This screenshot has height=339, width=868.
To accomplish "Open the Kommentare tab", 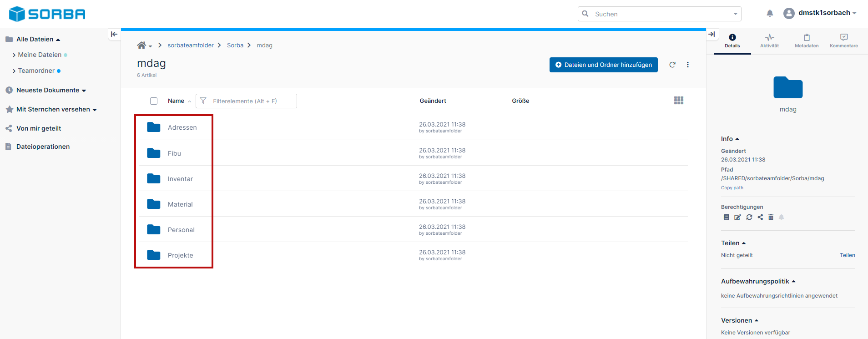I will click(843, 40).
